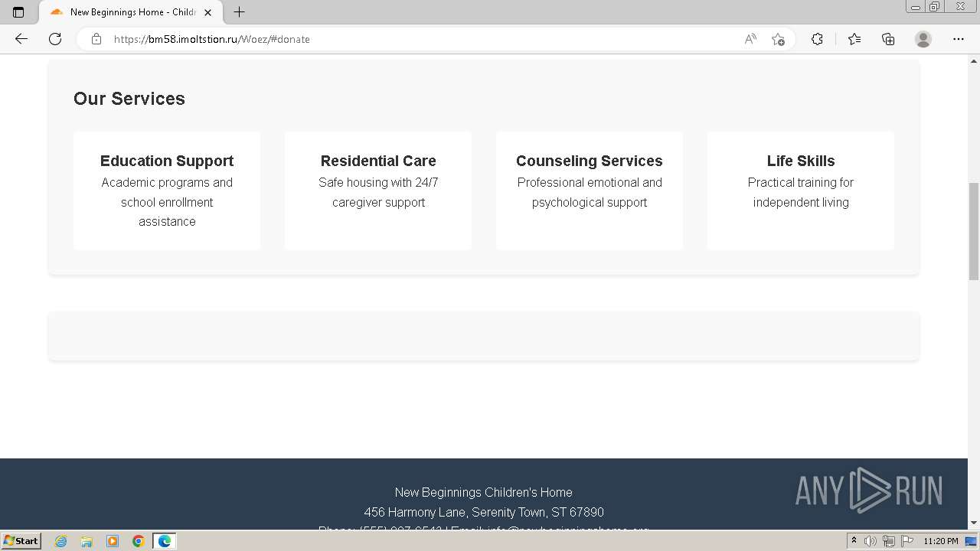Select the Counseling Services card title

point(590,161)
